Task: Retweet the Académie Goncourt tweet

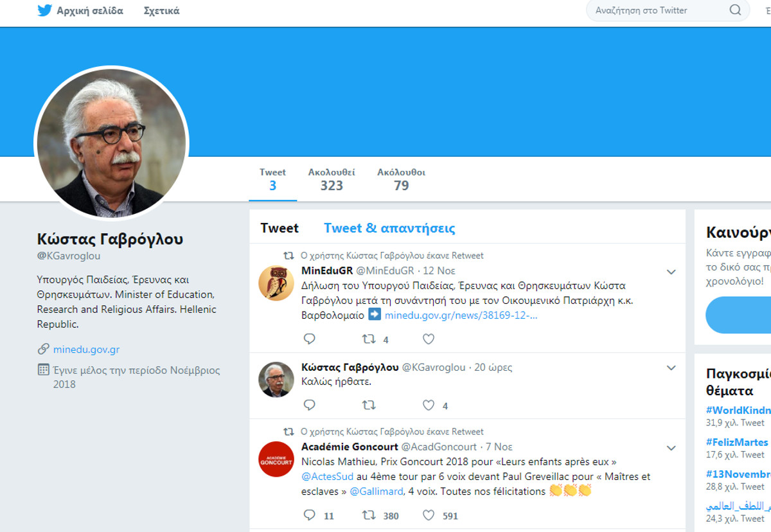Action: click(x=369, y=515)
